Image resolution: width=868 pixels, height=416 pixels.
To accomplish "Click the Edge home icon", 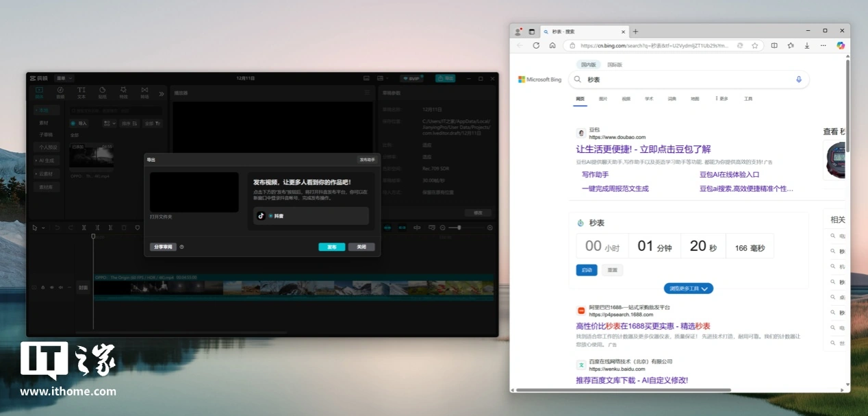I will pyautogui.click(x=552, y=45).
